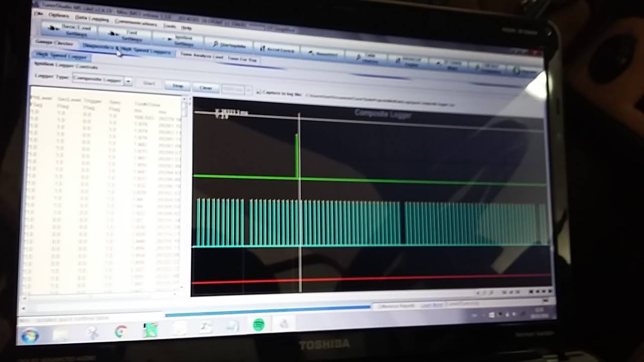Image resolution: width=644 pixels, height=362 pixels.
Task: Click the system tray clock
Action: pyautogui.click(x=539, y=313)
